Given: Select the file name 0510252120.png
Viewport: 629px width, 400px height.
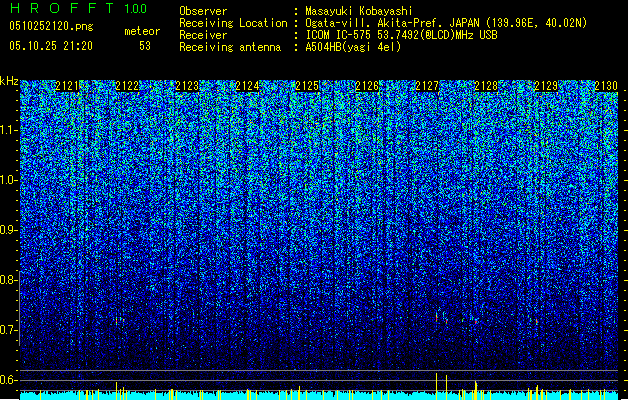Looking at the screenshot, I should click(x=51, y=26).
